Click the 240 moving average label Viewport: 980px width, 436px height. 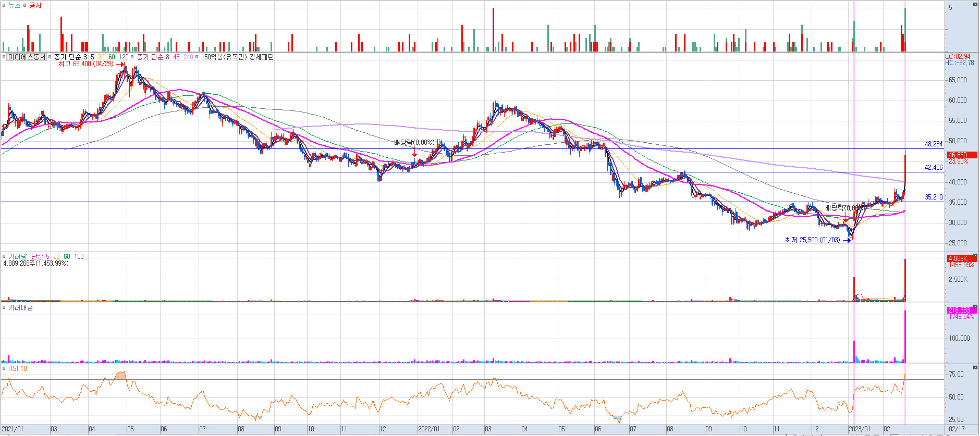[188, 57]
